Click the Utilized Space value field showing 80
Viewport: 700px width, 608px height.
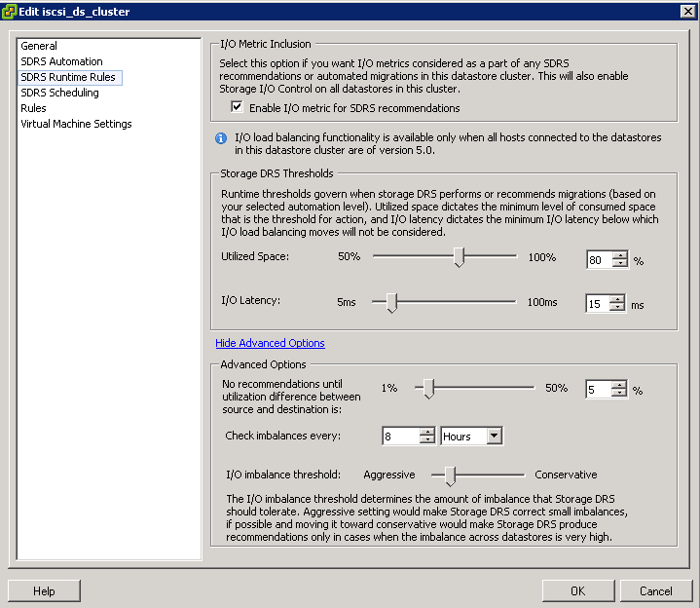[600, 260]
